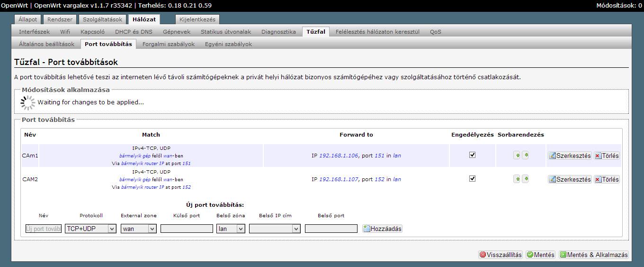Viewport: 644px width, 267px height.
Task: Open the QoS subtab
Action: pos(436,32)
